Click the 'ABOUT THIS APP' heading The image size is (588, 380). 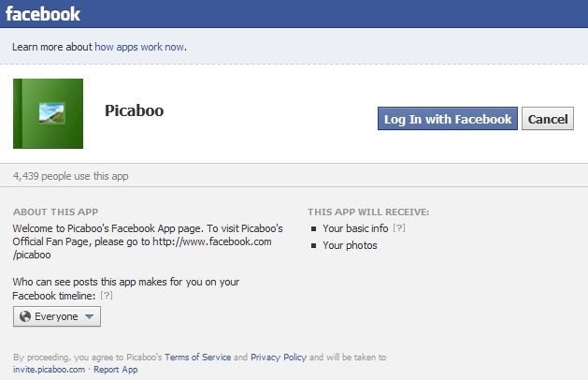tap(55, 212)
